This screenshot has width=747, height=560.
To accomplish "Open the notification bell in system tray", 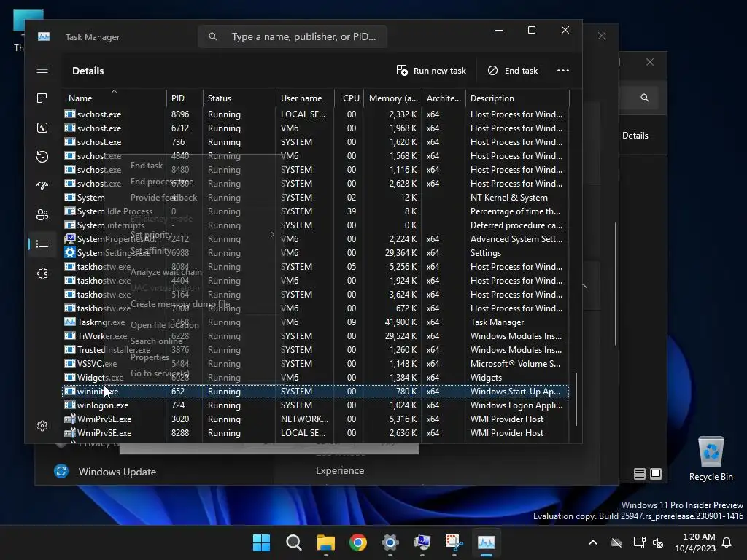I will tap(727, 542).
